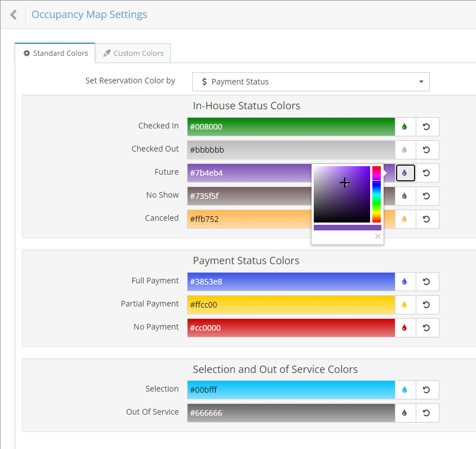Pick a hue on the vertical rainbow slider
The width and height of the screenshot is (476, 449).
[376, 194]
